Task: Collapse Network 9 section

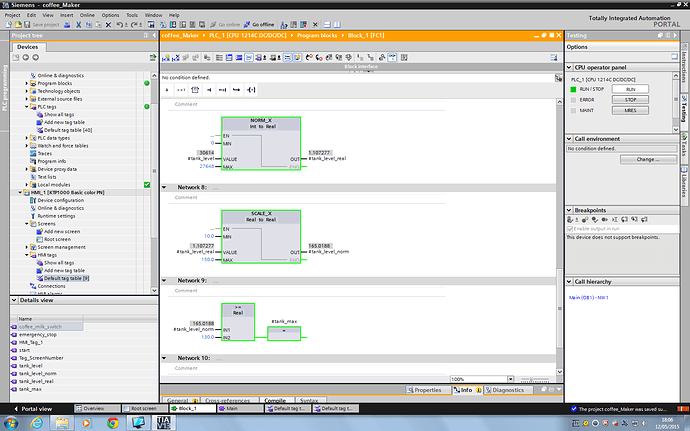Action: click(164, 280)
